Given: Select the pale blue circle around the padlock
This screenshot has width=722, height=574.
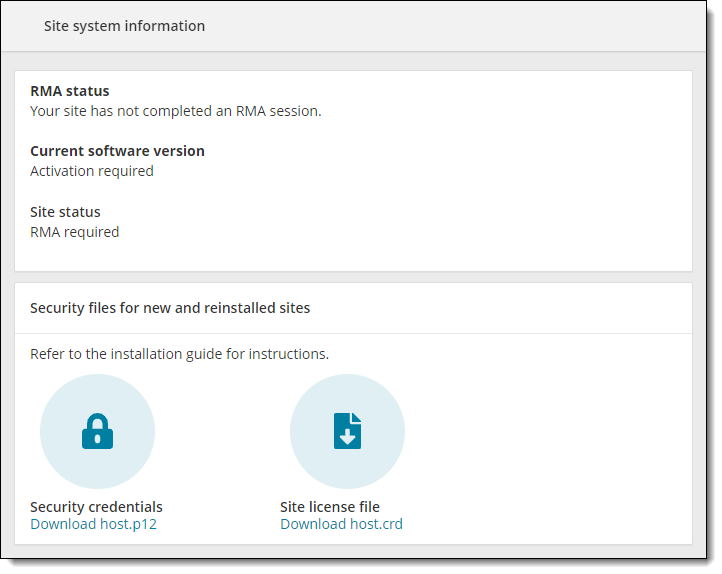Looking at the screenshot, I should coord(98,431).
